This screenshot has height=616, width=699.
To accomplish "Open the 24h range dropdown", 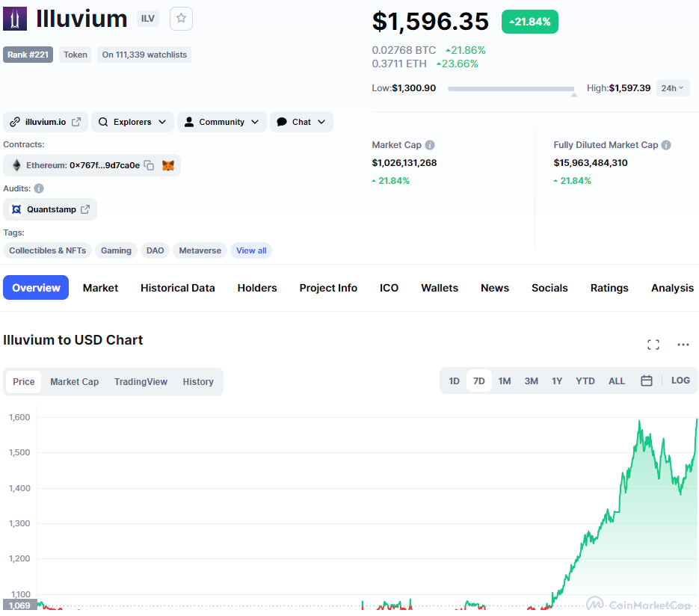I will [673, 88].
